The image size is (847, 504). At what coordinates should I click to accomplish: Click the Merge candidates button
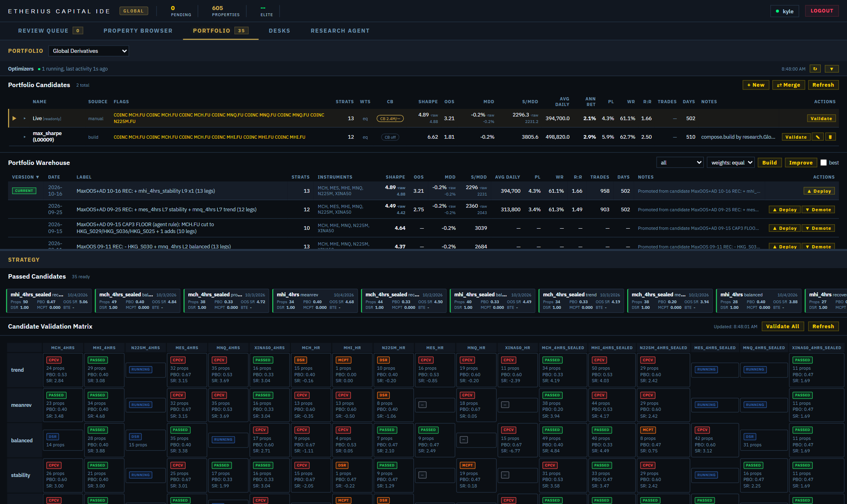point(789,85)
